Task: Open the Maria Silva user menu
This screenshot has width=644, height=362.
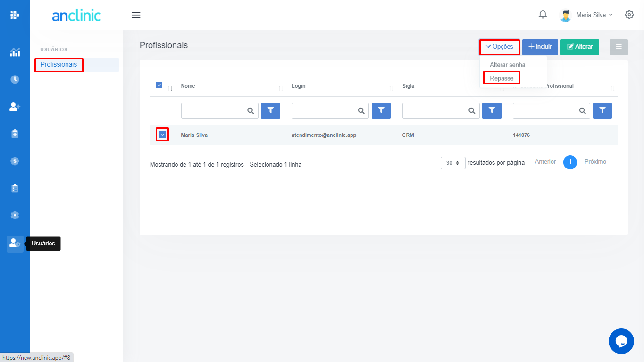Action: coord(594,15)
